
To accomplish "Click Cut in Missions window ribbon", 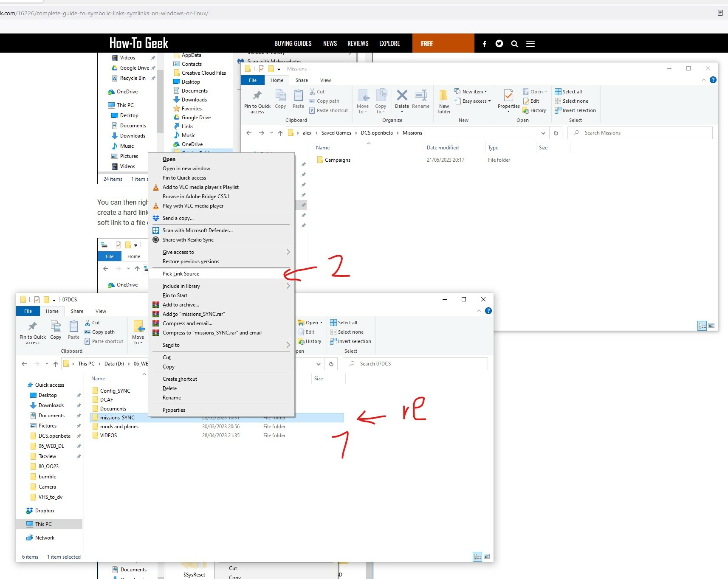I will pos(317,92).
